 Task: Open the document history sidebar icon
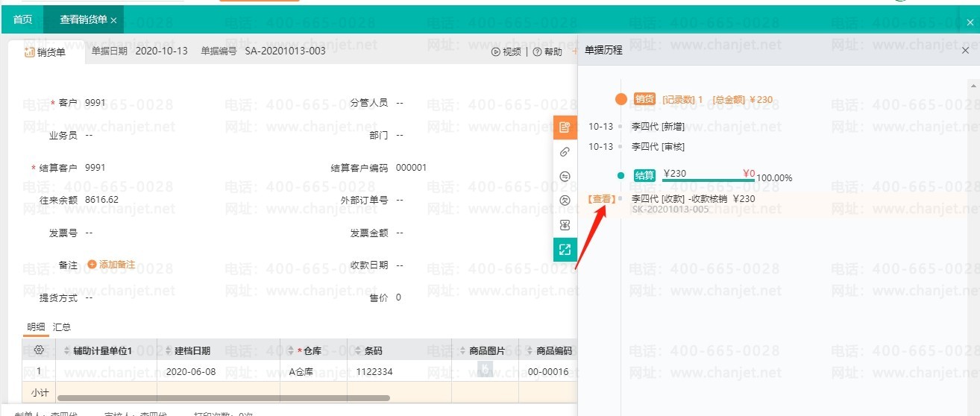[x=565, y=127]
